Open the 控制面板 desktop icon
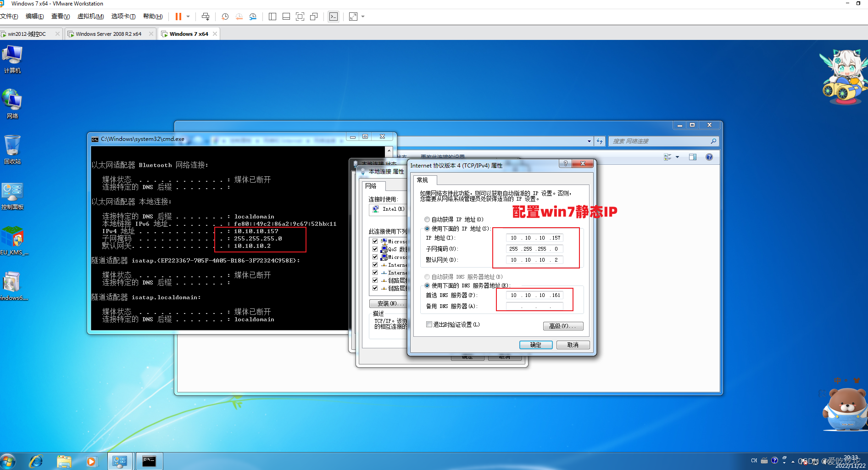 click(12, 196)
